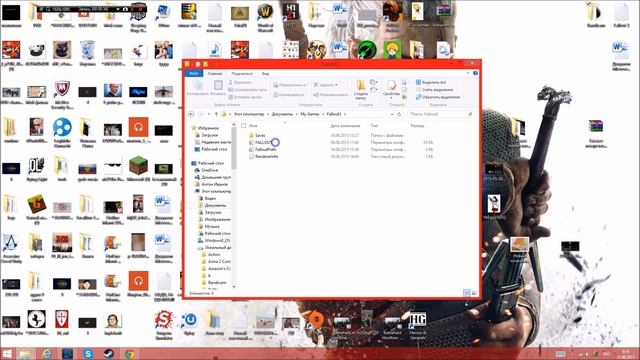
Task: Refresh the Fallout3 folder view
Action: pyautogui.click(x=400, y=114)
